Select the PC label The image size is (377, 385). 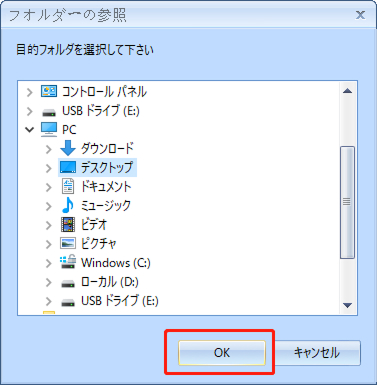tap(69, 129)
